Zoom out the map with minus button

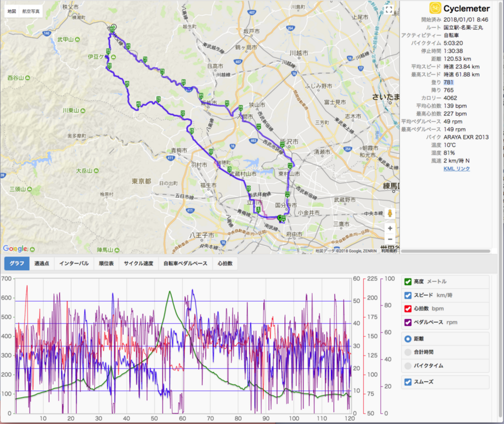coord(390,239)
